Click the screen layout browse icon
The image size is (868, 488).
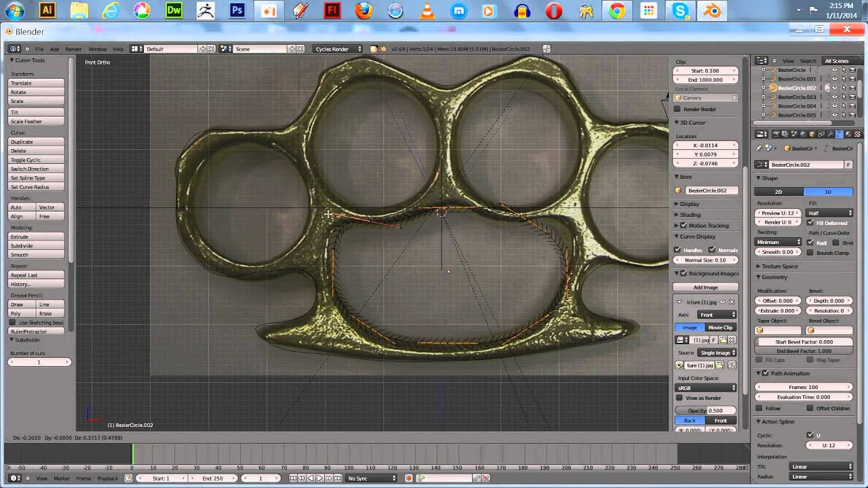pos(136,49)
